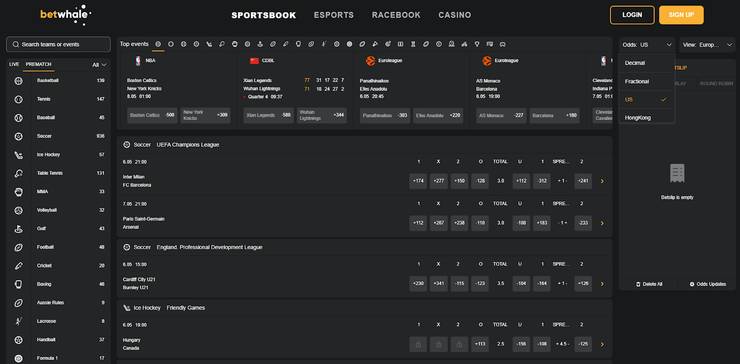Select the lacrosse icon in Top events bar
Screen dimensions: 740x364
coord(324,44)
